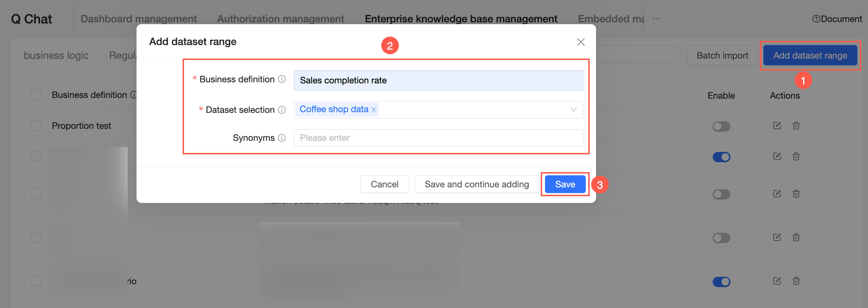This screenshot has width=868, height=308.
Task: Click the Save button
Action: (565, 184)
